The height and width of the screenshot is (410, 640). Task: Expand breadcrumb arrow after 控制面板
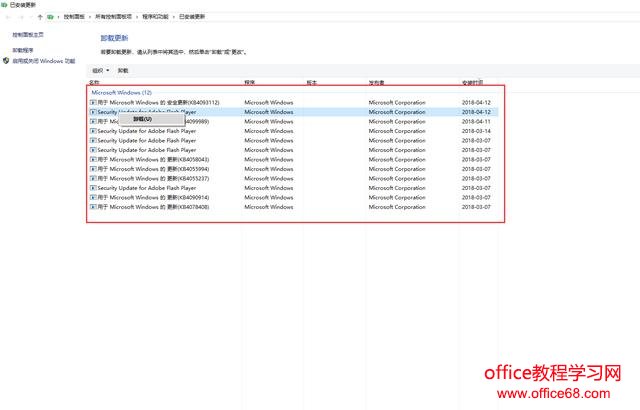point(90,17)
